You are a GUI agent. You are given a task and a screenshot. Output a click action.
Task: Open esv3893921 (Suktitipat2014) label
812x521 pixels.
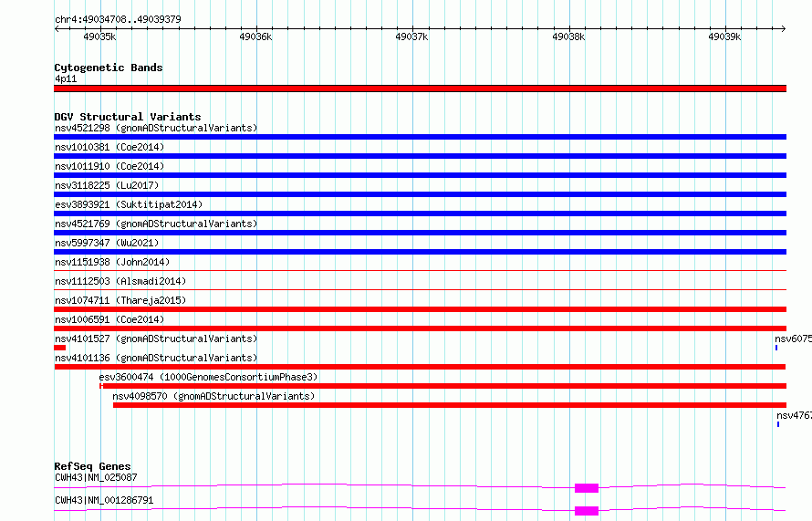coord(129,204)
